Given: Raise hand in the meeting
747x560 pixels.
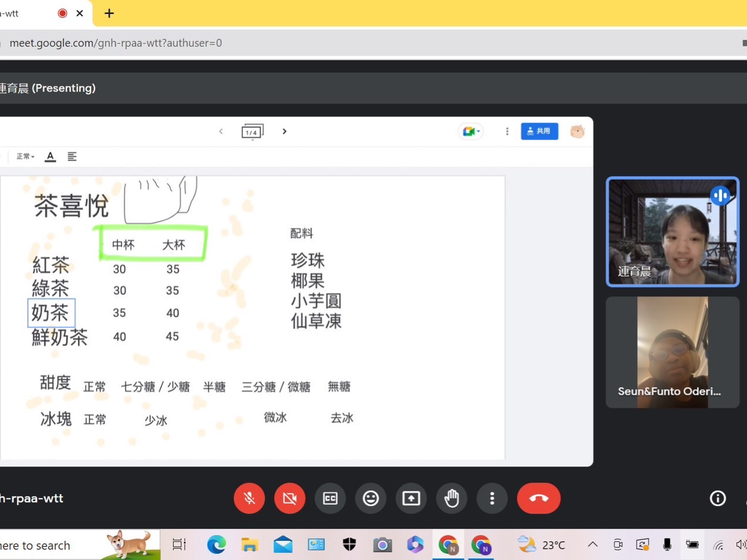Looking at the screenshot, I should (x=451, y=498).
